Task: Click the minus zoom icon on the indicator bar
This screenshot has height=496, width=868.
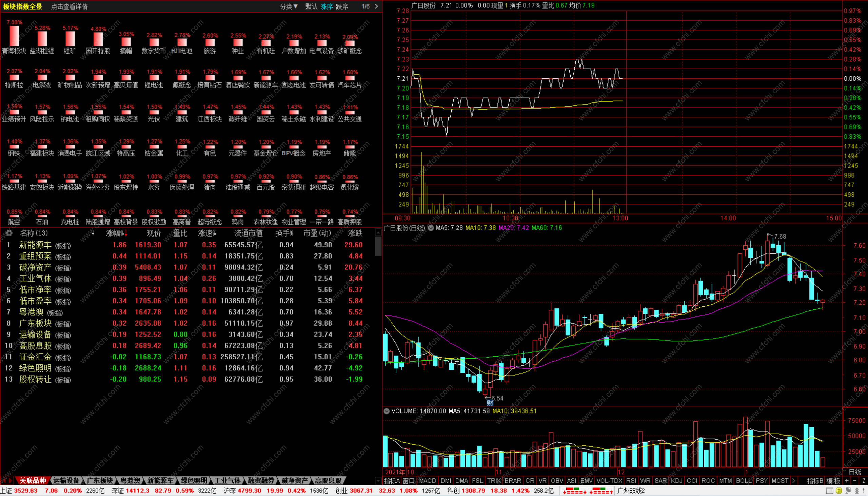Action: (x=854, y=481)
